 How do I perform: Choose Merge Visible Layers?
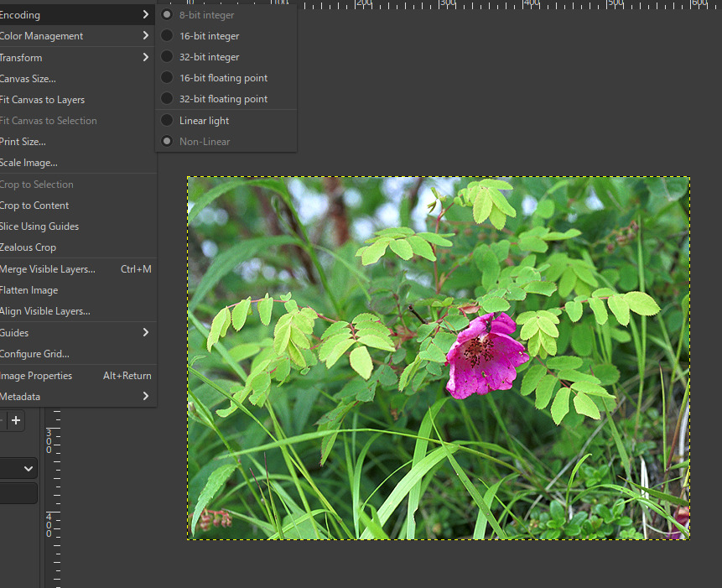click(x=48, y=269)
